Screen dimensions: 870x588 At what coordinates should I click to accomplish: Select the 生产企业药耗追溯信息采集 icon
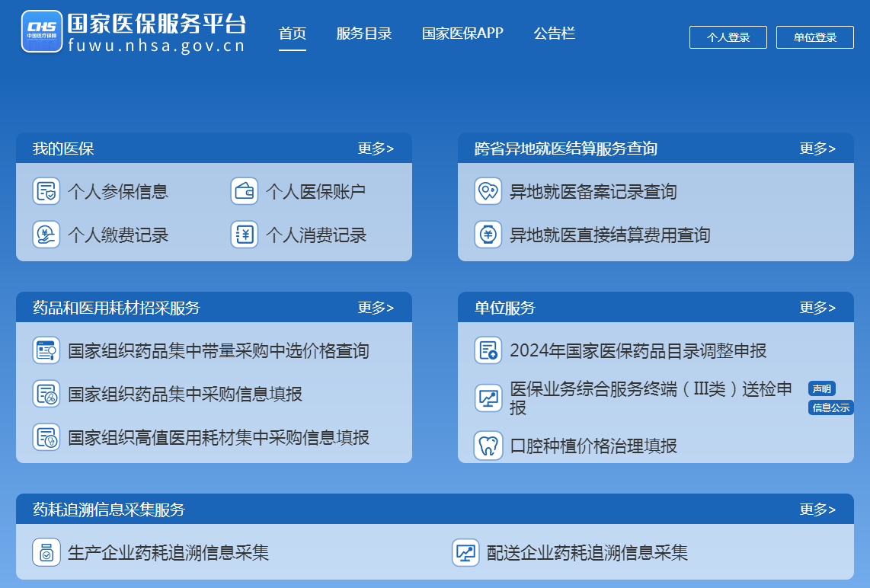[x=46, y=554]
